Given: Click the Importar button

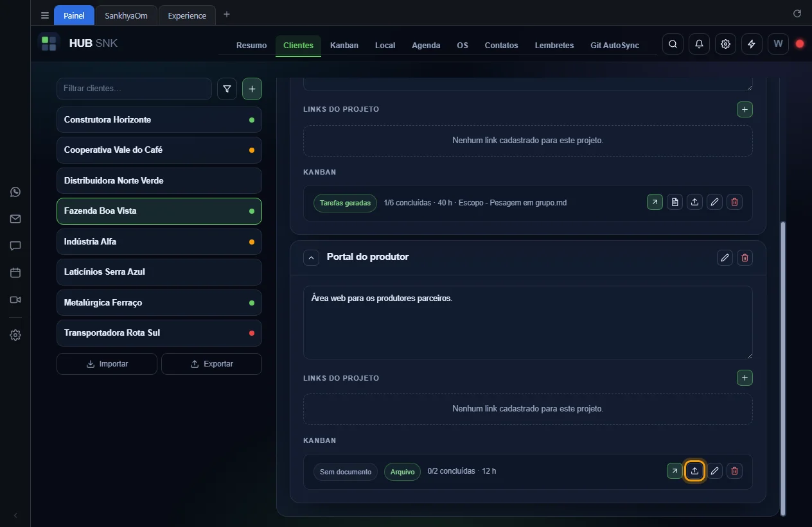Looking at the screenshot, I should coord(107,364).
